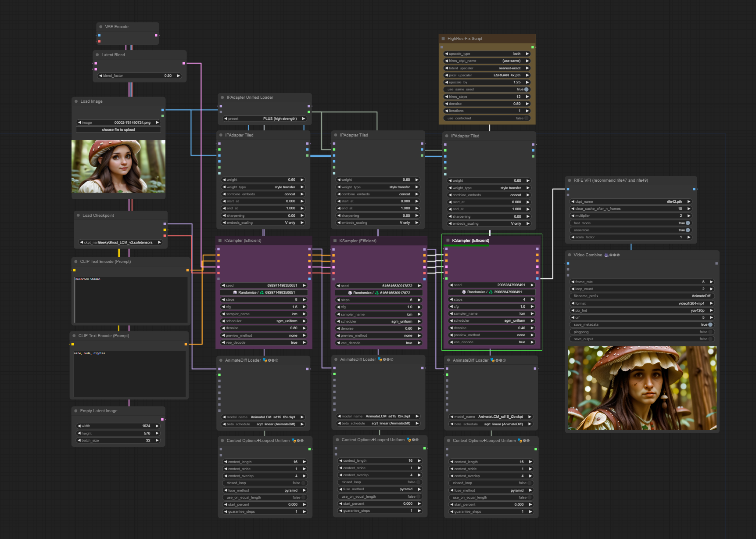Collapse the Latent Blend node via its dot
This screenshot has height=539, width=756.
97,55
